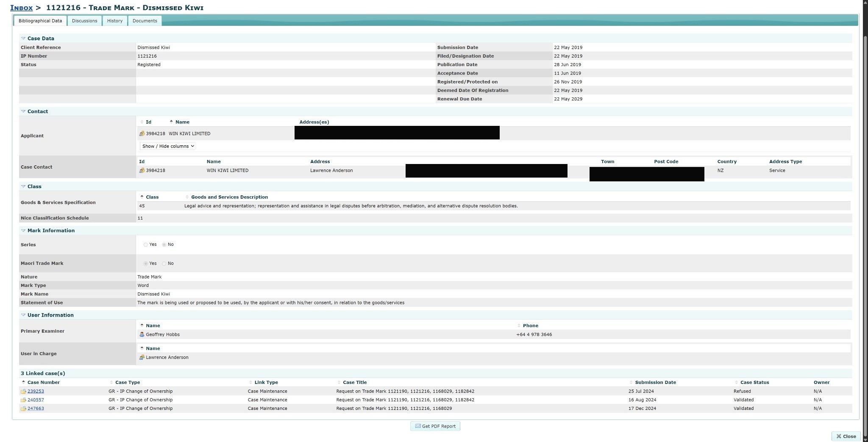Click the company icon beside applicant WIN KIWI LIMITED
Screen dimensions: 868x442
(143, 133)
